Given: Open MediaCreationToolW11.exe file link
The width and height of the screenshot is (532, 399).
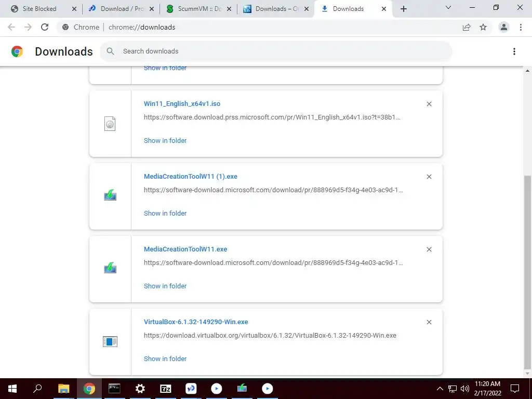Looking at the screenshot, I should pyautogui.click(x=185, y=249).
